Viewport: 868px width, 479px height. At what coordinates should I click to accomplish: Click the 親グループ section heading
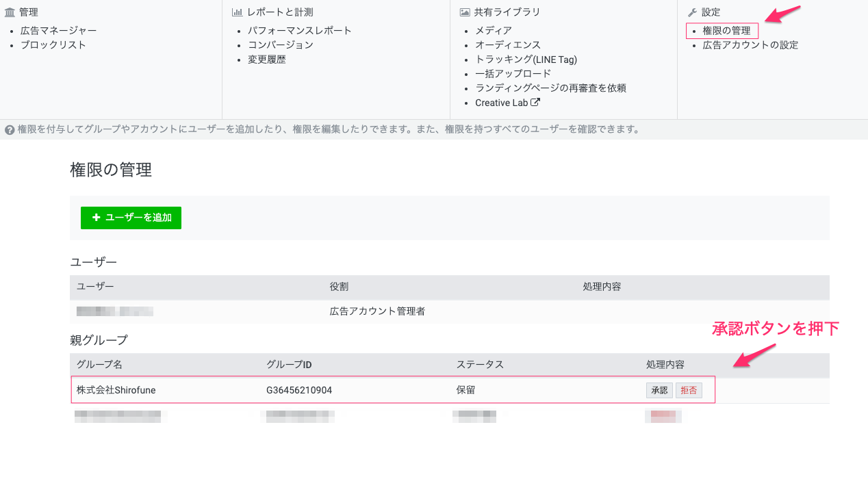click(x=99, y=340)
